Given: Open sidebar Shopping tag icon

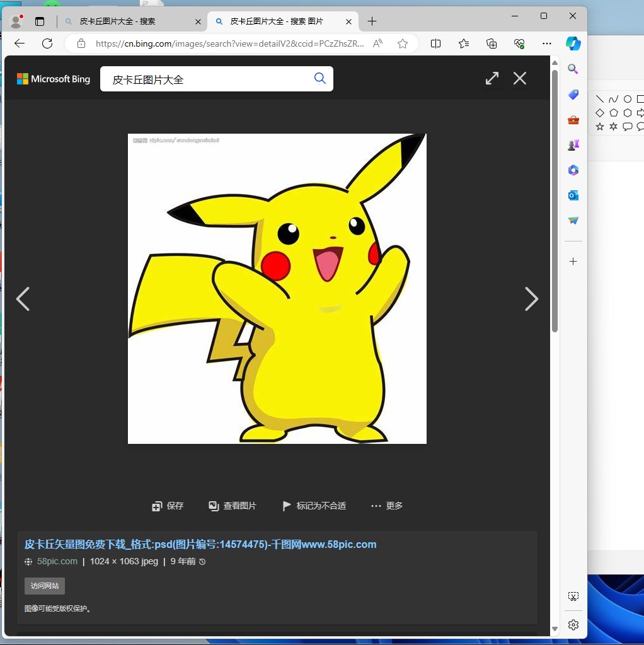Looking at the screenshot, I should click(x=573, y=95).
